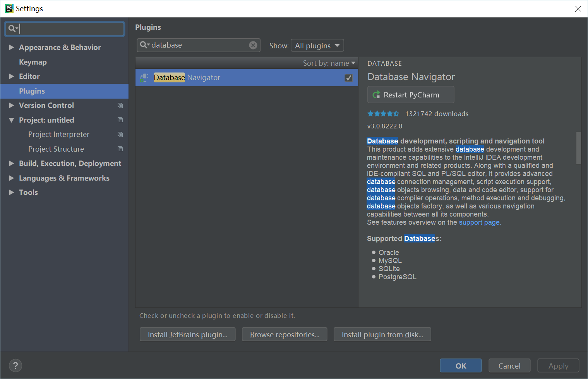The height and width of the screenshot is (379, 588).
Task: Click the fifth rating star
Action: (x=396, y=113)
